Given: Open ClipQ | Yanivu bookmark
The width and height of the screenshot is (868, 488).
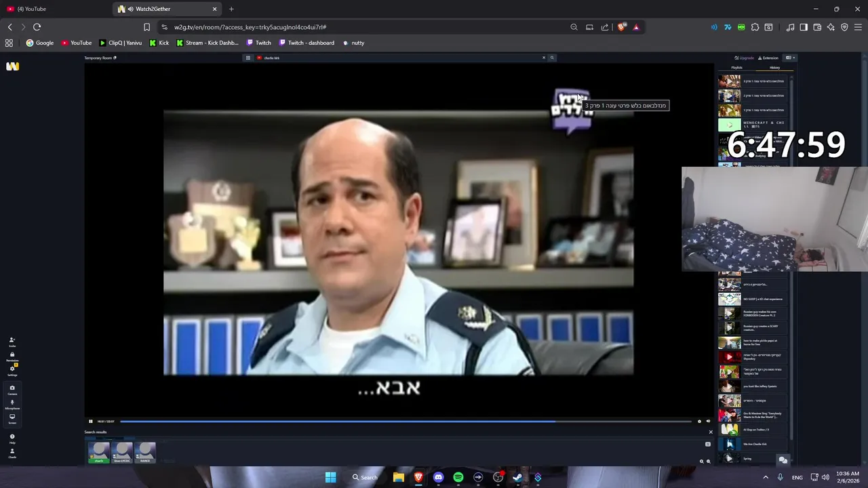Looking at the screenshot, I should tap(121, 43).
